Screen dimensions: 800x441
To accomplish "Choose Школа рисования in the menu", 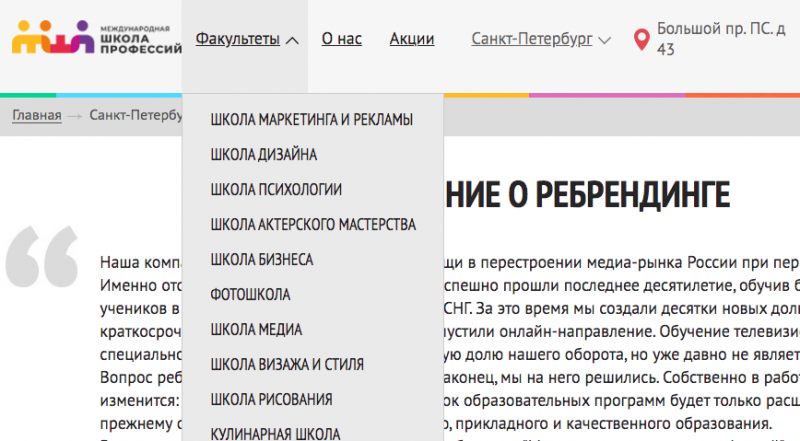I will tap(271, 399).
